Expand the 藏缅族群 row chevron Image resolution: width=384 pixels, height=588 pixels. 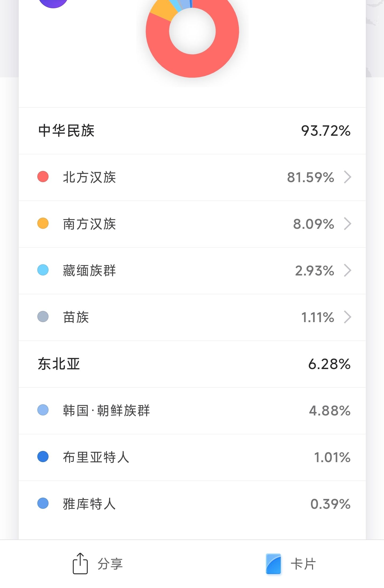coord(347,270)
